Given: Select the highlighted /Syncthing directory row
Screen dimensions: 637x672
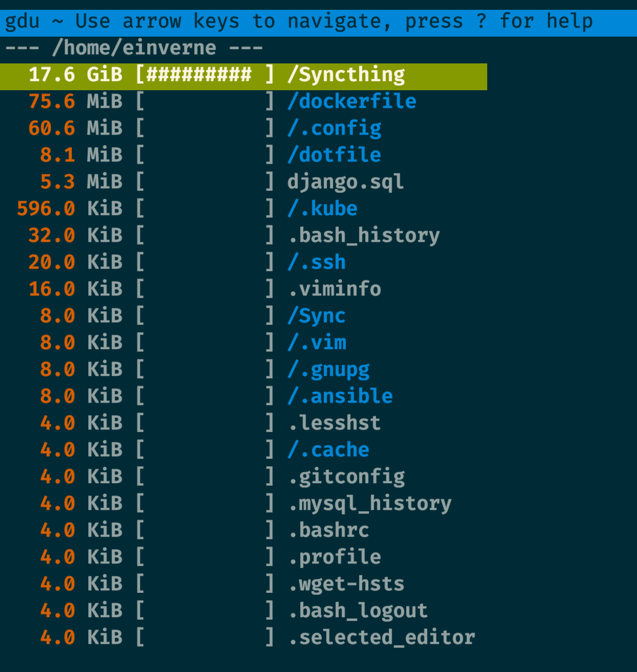Looking at the screenshot, I should point(243,76).
